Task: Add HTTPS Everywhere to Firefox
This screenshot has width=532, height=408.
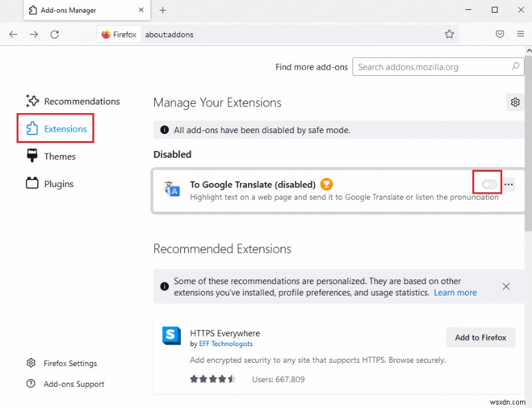Action: tap(479, 337)
